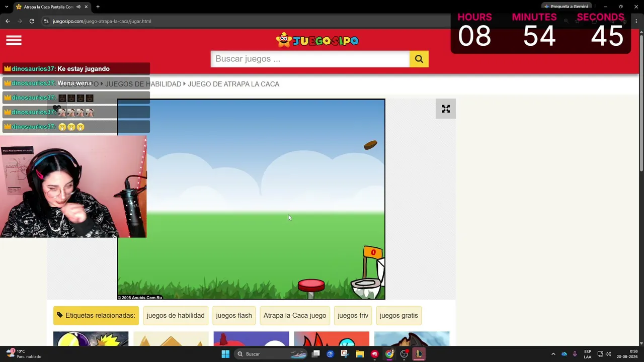Viewport: 644px width, 362px height.
Task: Click the chat message 'Wena wena'
Action: click(x=74, y=83)
